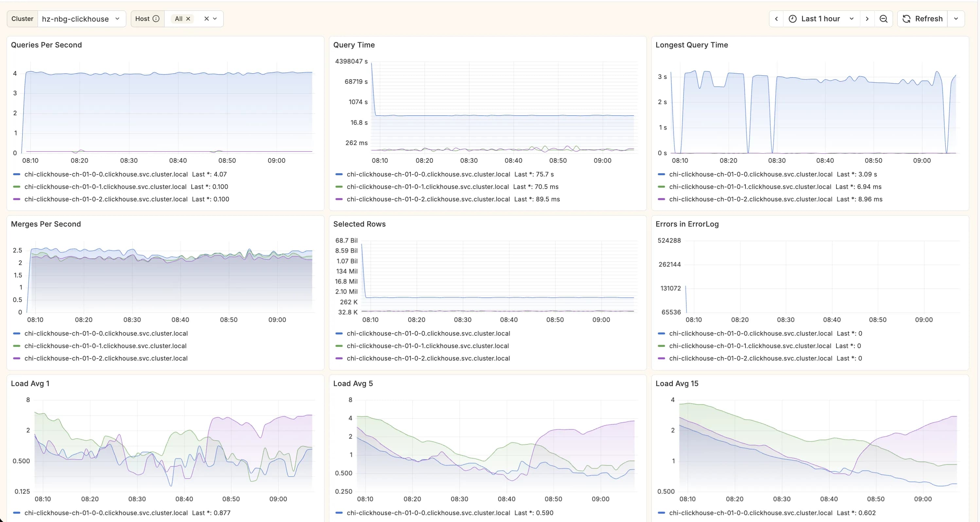This screenshot has width=980, height=522.
Task: Click the left arrow to shift time range back
Action: tap(776, 18)
